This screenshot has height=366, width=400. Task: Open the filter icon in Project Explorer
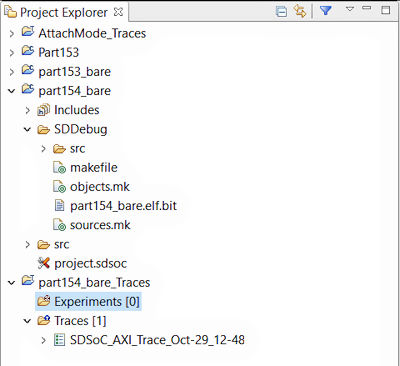tap(326, 11)
